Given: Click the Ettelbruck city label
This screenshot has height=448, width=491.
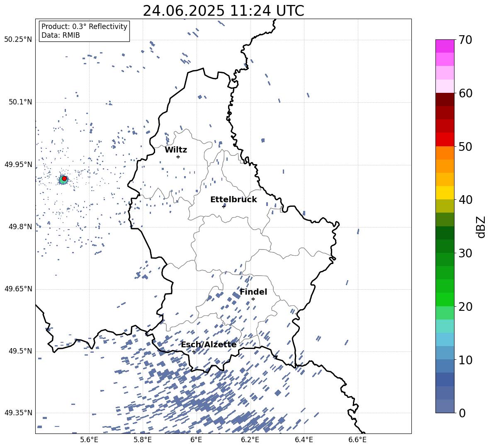Looking at the screenshot, I should pyautogui.click(x=233, y=200).
